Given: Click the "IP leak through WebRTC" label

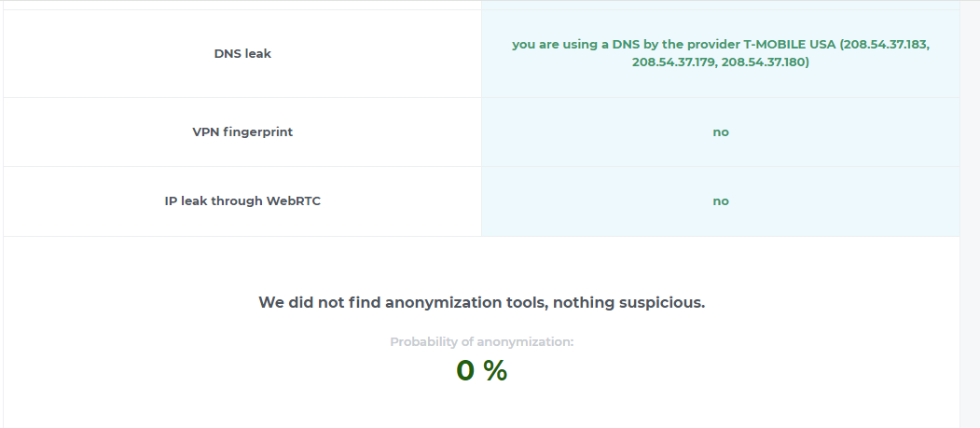Looking at the screenshot, I should (x=242, y=200).
